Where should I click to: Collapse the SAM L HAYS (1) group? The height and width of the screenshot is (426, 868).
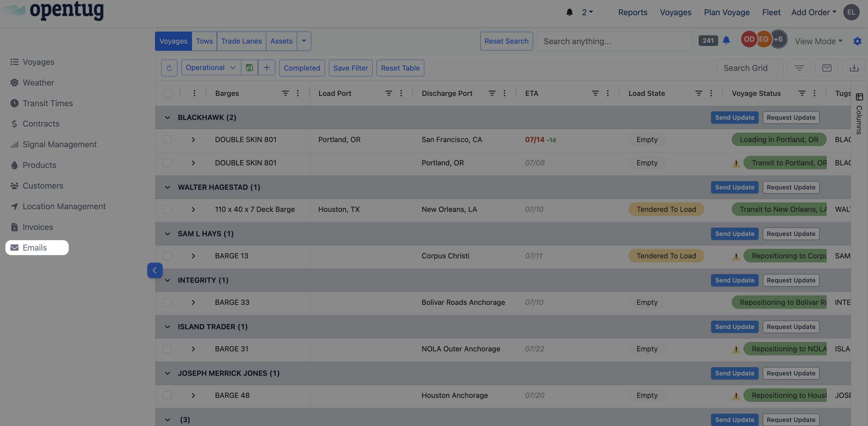(167, 234)
